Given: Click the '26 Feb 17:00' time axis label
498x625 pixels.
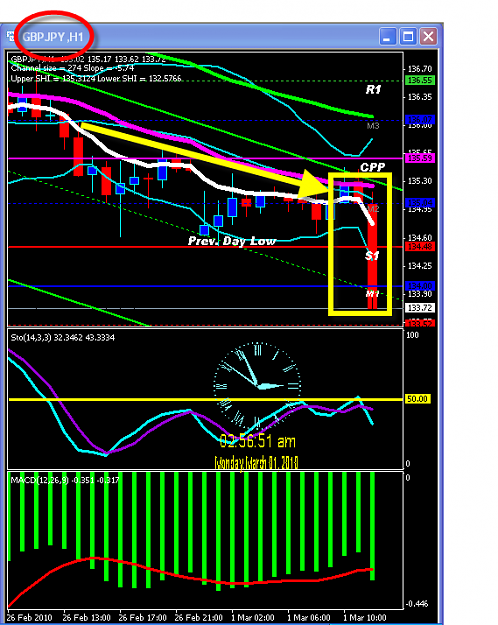Looking at the screenshot, I should 143,618.
